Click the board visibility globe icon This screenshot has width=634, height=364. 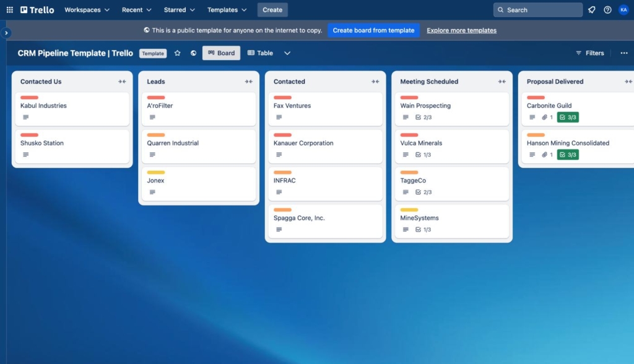pos(192,53)
